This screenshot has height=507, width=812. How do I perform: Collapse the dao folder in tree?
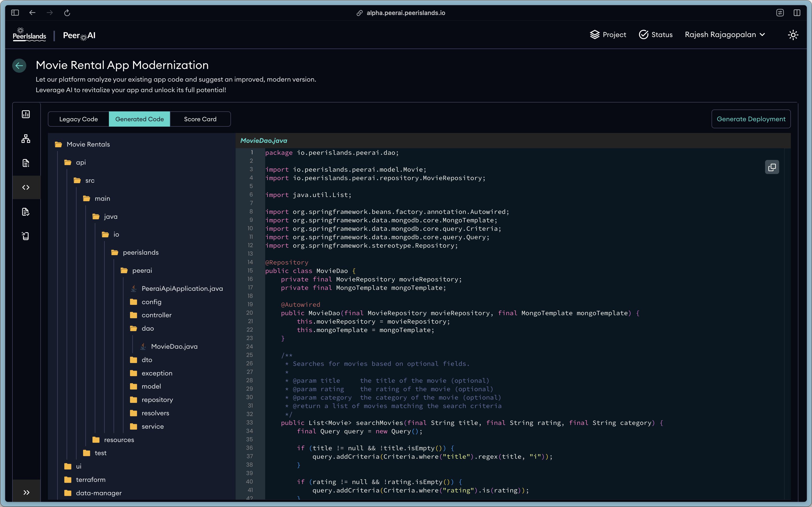click(x=147, y=328)
